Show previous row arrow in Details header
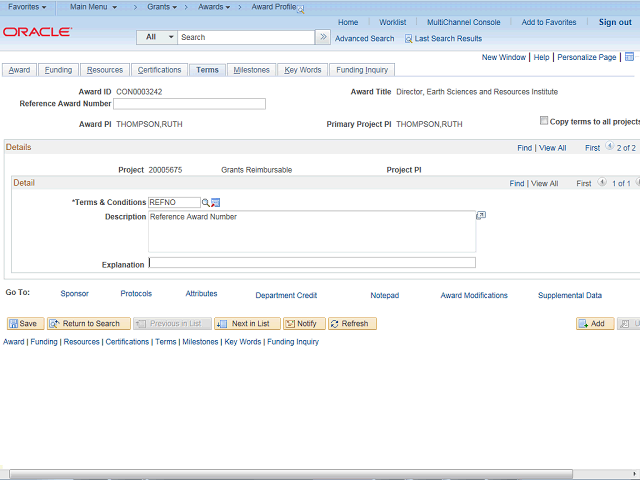This screenshot has width=640, height=480. pos(609,146)
